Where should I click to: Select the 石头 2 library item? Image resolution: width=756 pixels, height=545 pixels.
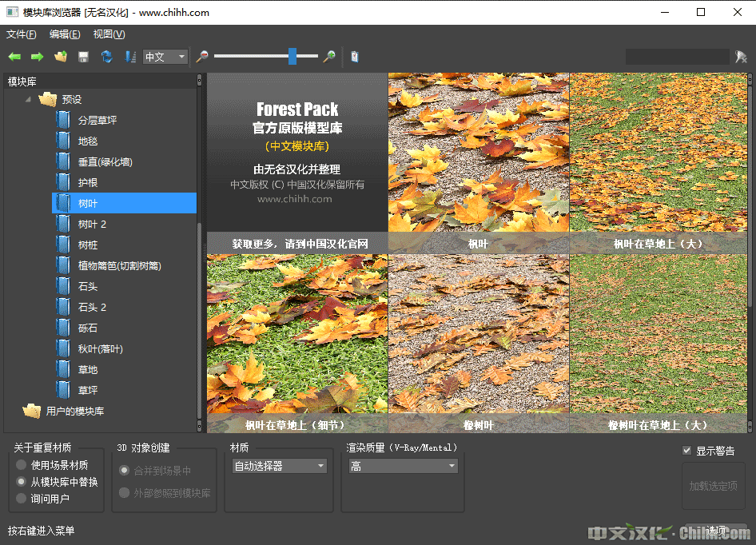[x=92, y=308]
